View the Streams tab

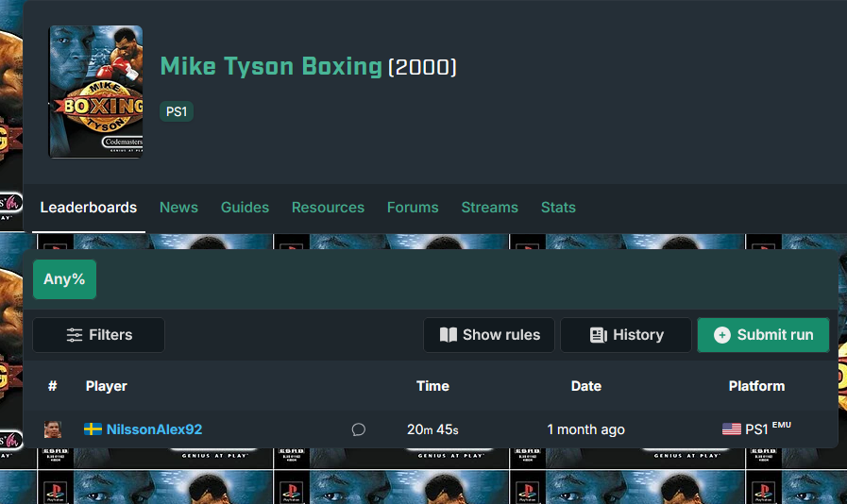click(x=489, y=208)
